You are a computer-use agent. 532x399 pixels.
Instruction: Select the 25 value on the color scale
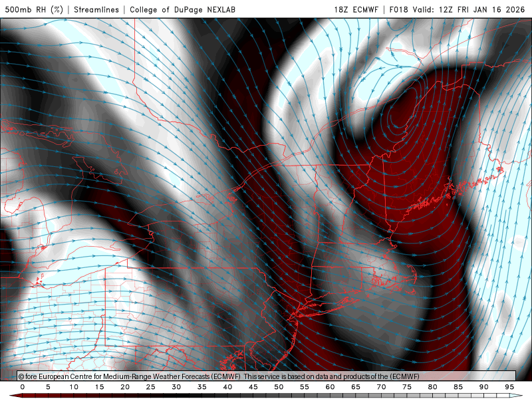[x=151, y=387]
